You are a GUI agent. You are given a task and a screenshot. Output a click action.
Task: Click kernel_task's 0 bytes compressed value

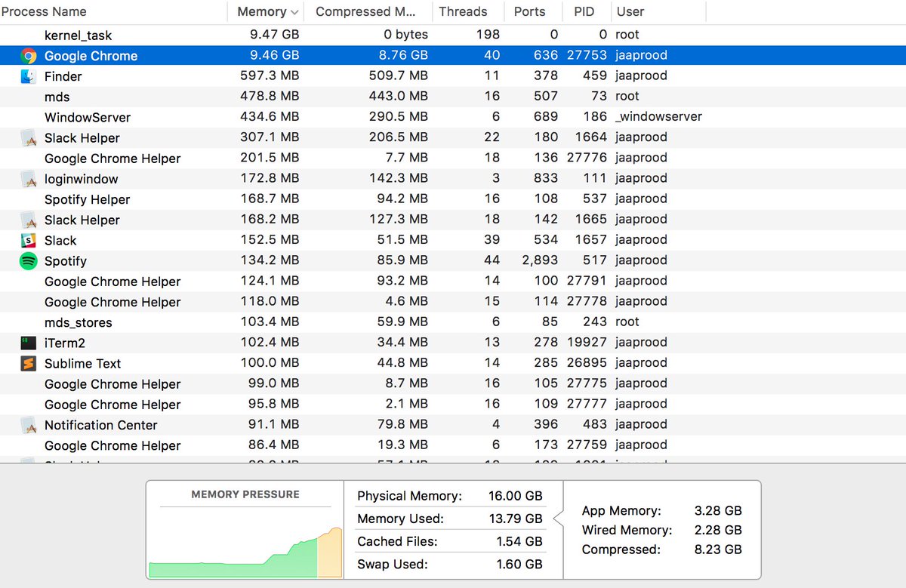tap(405, 35)
